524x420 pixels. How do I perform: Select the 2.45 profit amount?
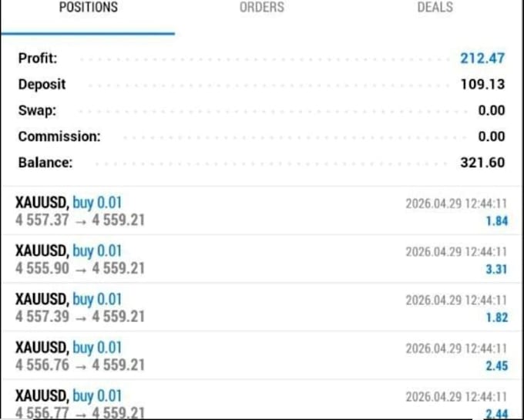click(496, 366)
